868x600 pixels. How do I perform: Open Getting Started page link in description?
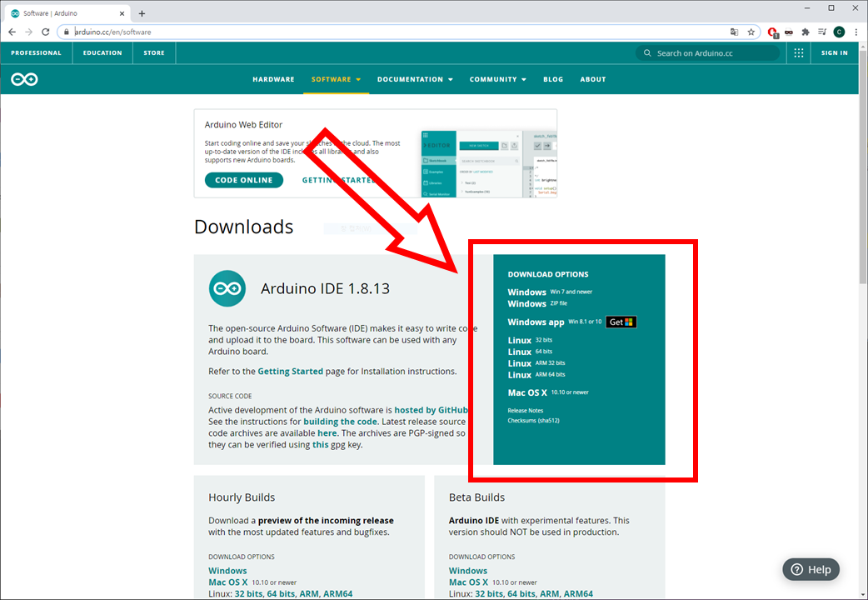pyautogui.click(x=290, y=371)
